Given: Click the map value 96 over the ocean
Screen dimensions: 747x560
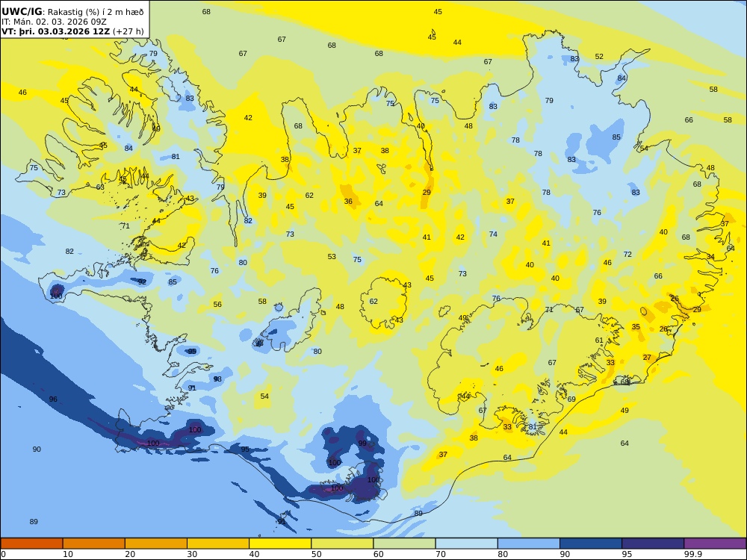Looking at the screenshot, I should (x=53, y=399).
